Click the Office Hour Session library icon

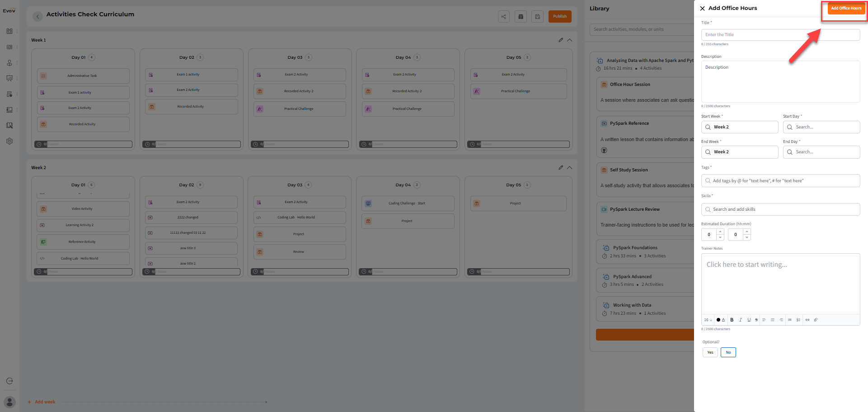click(604, 85)
